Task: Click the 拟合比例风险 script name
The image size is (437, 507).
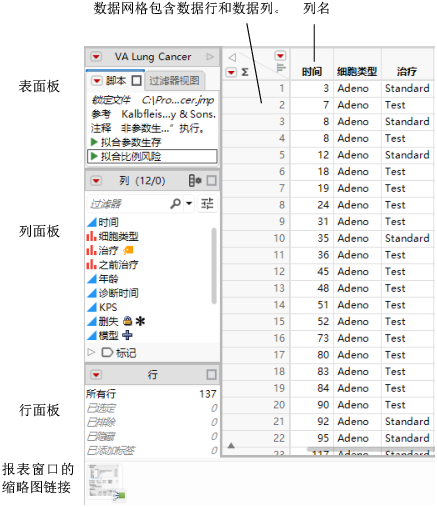Action: [x=131, y=156]
